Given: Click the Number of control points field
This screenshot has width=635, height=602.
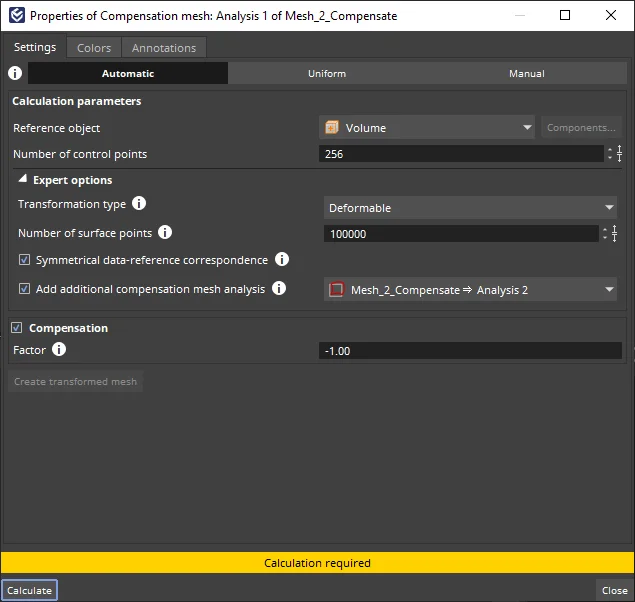Looking at the screenshot, I should (461, 154).
